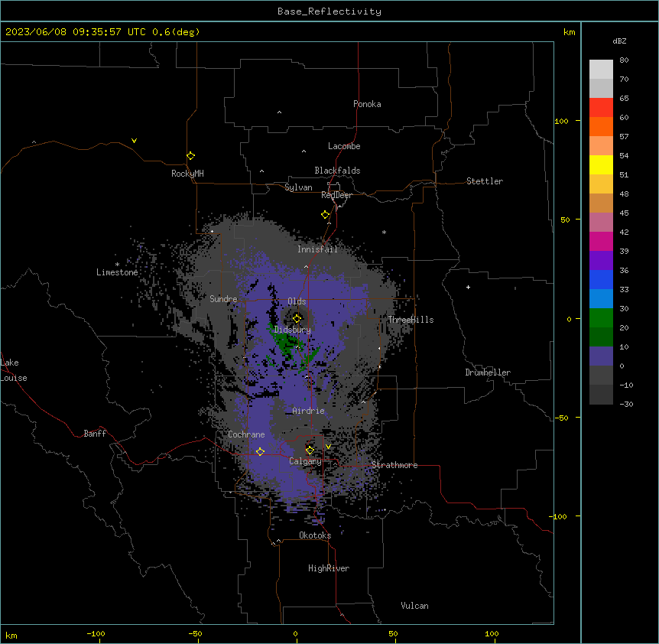Click the Okotoks city label
Image resolution: width=659 pixels, height=644 pixels.
coord(315,535)
